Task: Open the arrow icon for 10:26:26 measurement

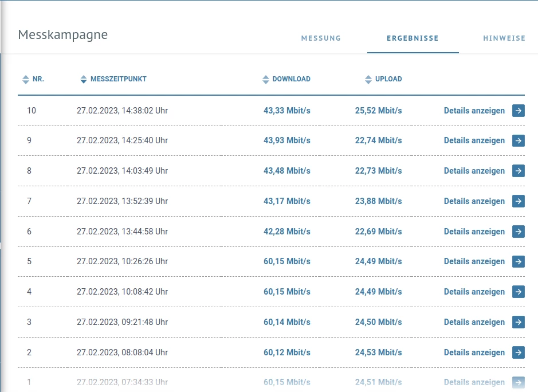Action: 519,261
